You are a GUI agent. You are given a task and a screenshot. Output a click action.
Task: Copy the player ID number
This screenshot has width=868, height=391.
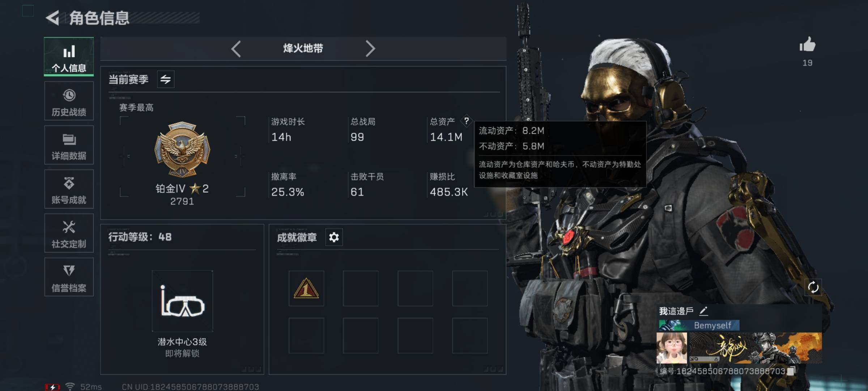(x=792, y=371)
